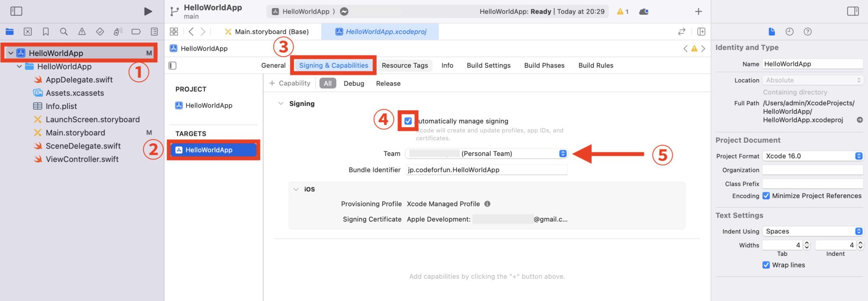Toggle Minimize Project References checkbox

(x=766, y=196)
